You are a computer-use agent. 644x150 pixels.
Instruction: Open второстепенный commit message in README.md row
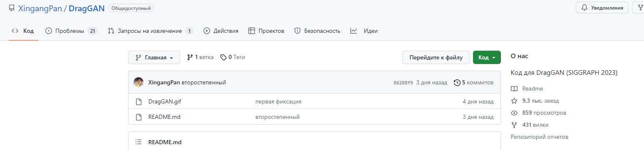(x=277, y=117)
